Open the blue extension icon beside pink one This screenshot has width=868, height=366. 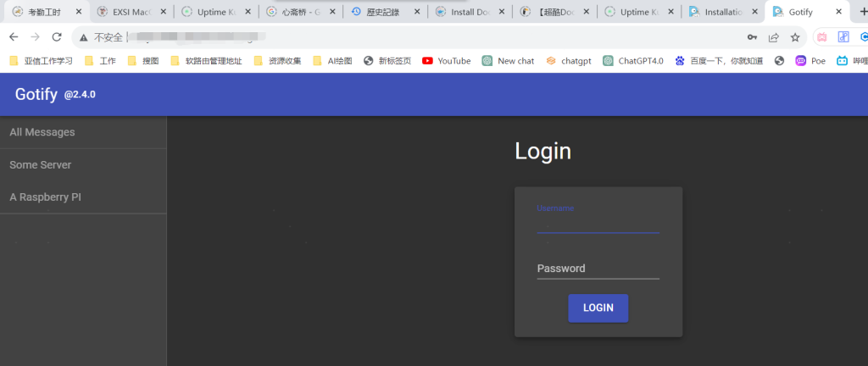[x=843, y=37]
